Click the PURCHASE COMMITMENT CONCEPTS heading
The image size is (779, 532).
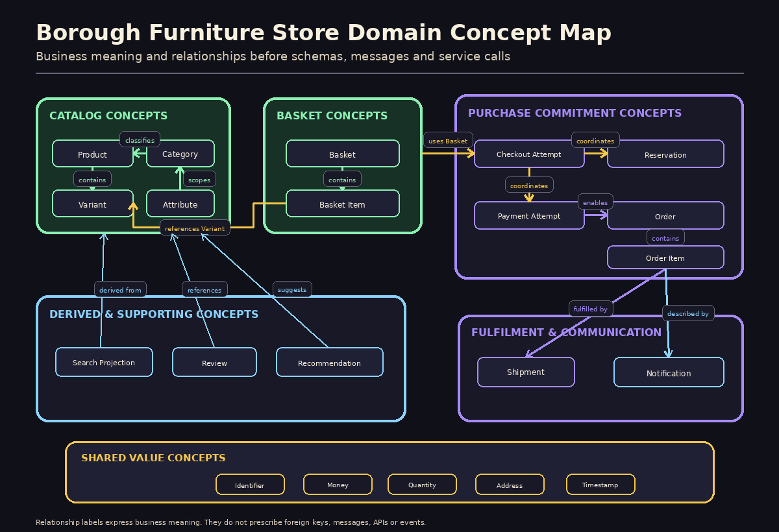[x=575, y=113]
